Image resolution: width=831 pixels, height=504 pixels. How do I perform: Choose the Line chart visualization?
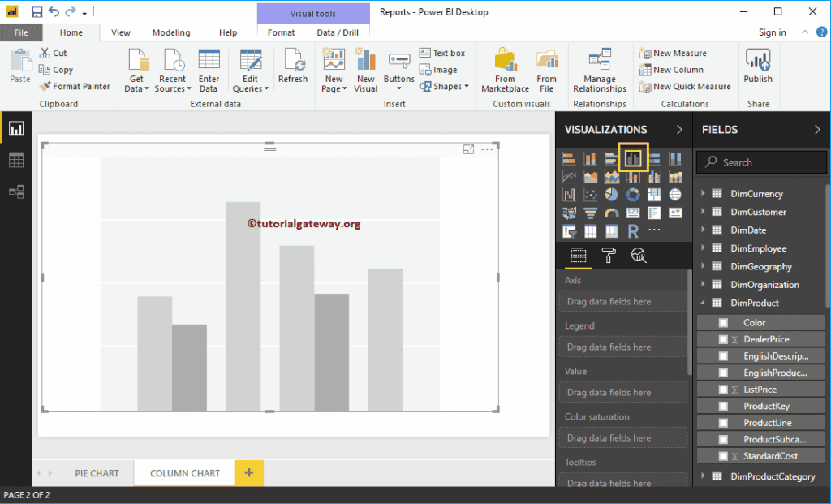click(x=568, y=176)
